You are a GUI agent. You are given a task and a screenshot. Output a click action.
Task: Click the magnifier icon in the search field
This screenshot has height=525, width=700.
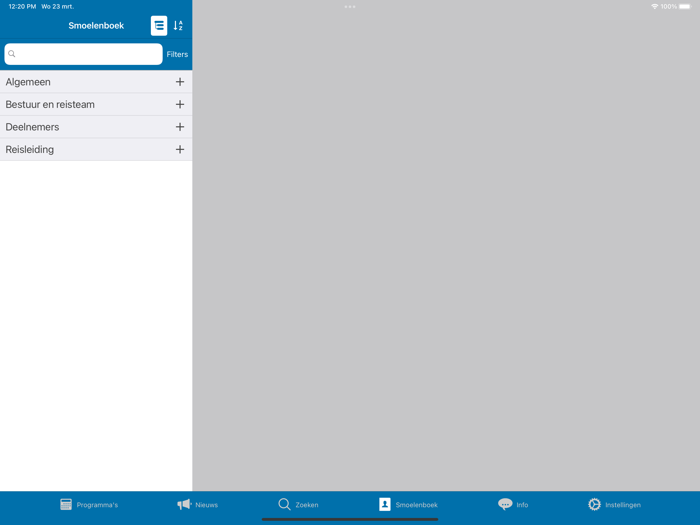click(x=12, y=54)
